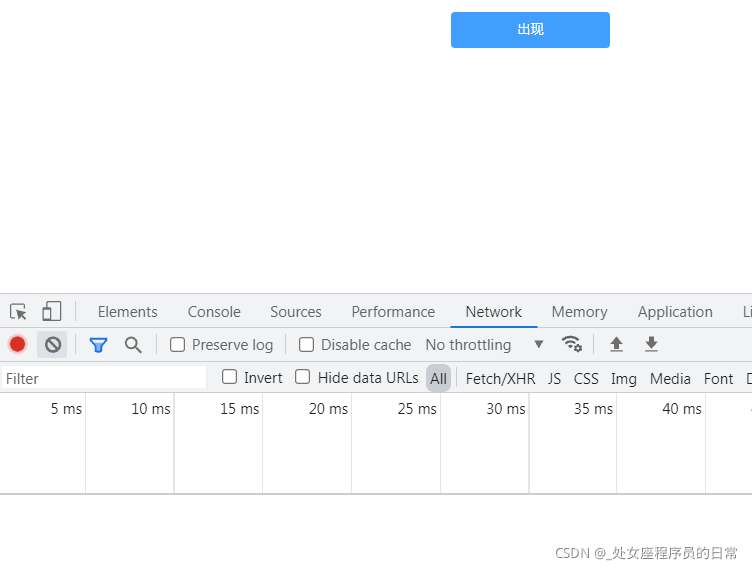
Task: Check the Invert filter checkbox
Action: 229,377
